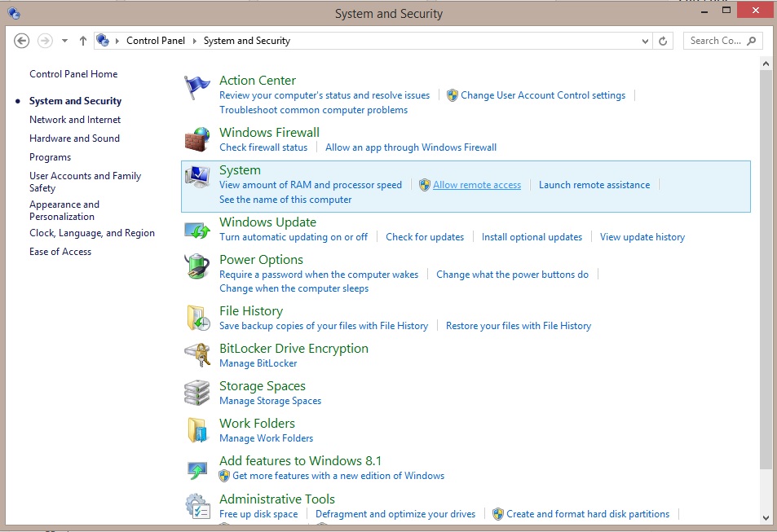Viewport: 777px width, 532px height.
Task: Click the Forward arrow navigation button
Action: pos(45,41)
